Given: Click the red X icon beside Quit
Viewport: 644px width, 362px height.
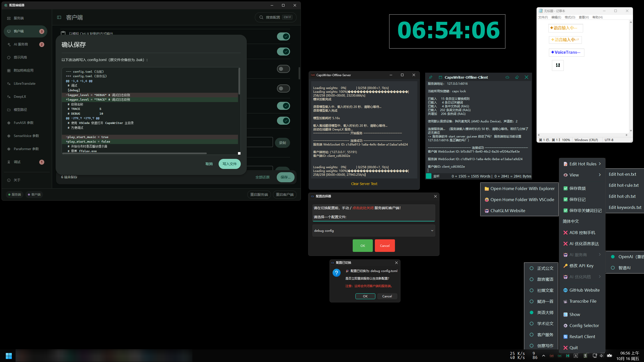Looking at the screenshot, I should click(565, 348).
